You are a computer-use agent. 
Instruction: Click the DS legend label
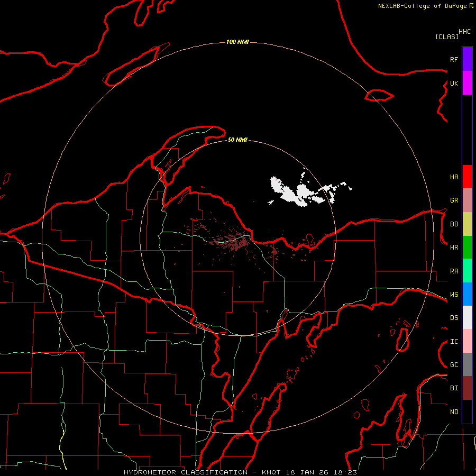click(454, 318)
